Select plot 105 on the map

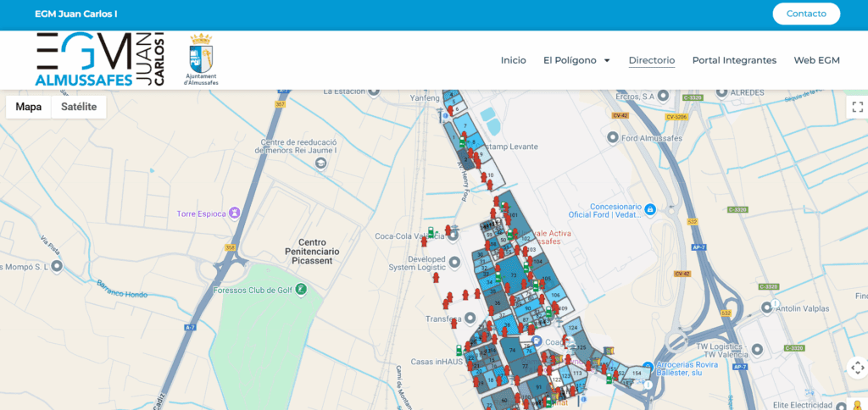click(547, 279)
